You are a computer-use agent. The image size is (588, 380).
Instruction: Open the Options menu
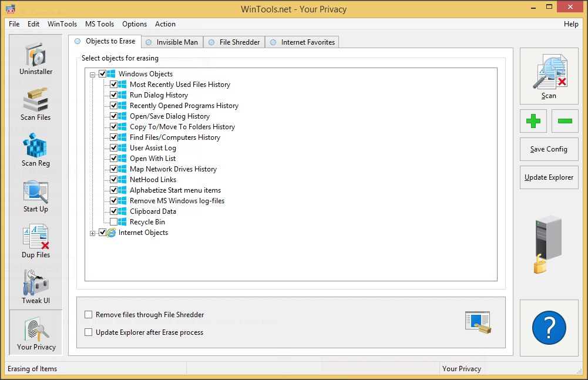[x=135, y=24]
